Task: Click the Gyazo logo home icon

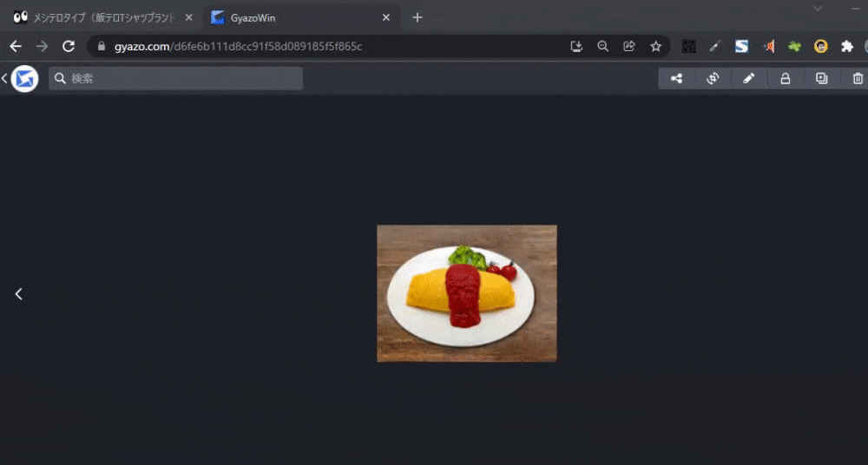Action: (24, 79)
